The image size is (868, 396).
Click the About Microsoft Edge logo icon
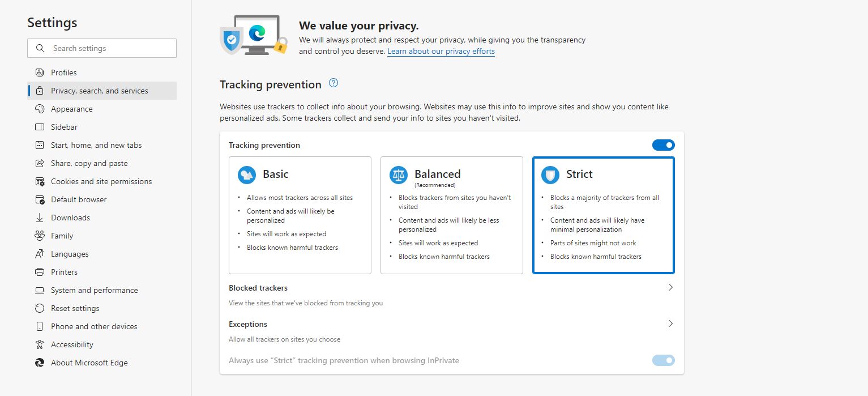pyautogui.click(x=40, y=363)
